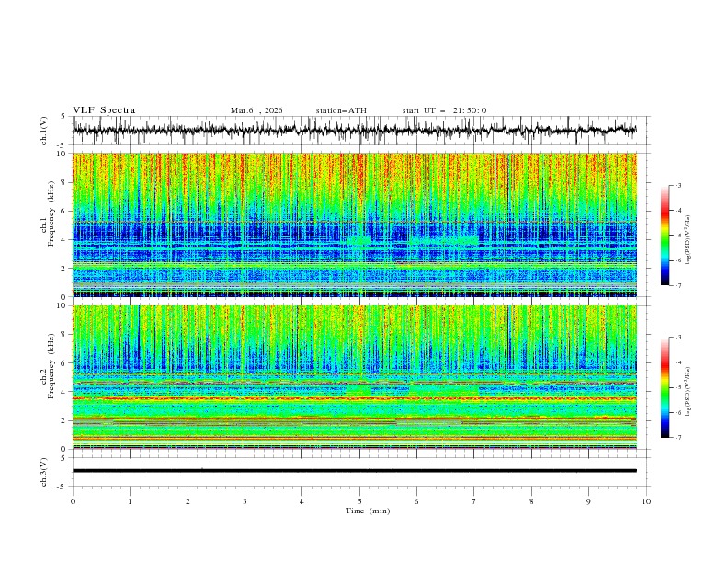Viewport: 728px width, 563px height.
Task: Click the ch.1 spectrogram panel
Action: 354,224
